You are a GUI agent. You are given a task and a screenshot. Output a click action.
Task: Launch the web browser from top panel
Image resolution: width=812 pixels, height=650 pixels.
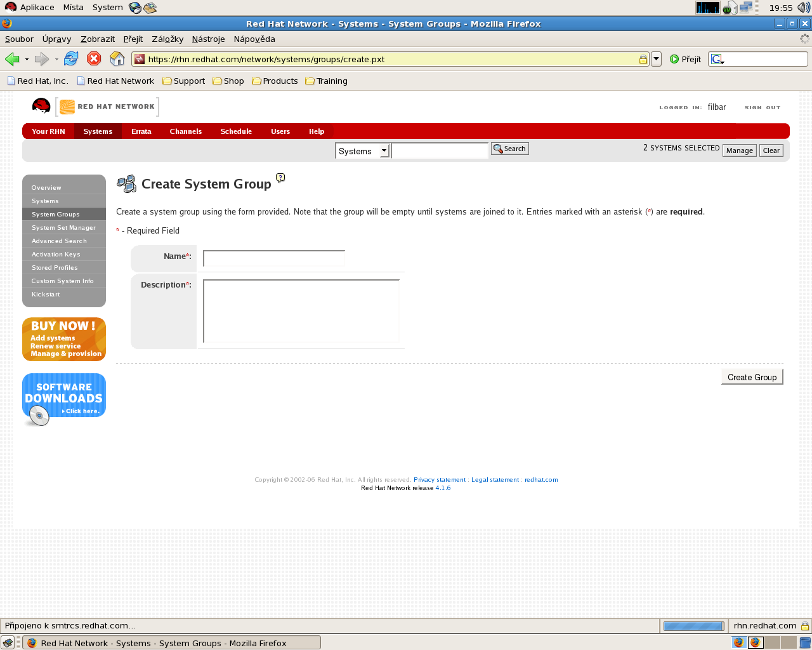(134, 8)
